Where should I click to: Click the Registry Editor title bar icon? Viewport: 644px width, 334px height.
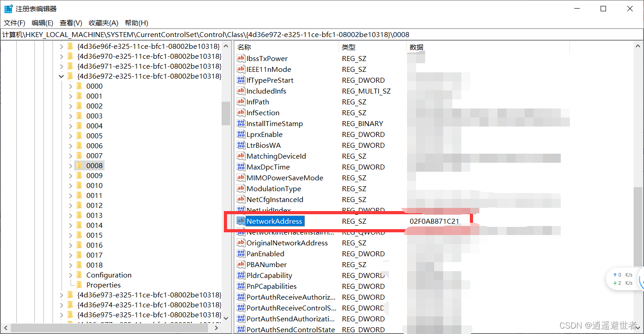tap(8, 9)
